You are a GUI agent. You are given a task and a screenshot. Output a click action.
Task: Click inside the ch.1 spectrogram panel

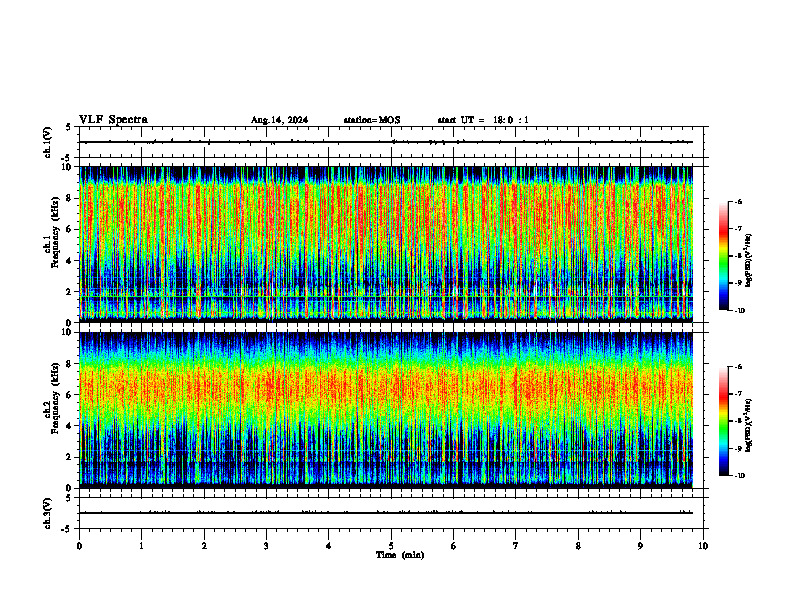coord(386,244)
